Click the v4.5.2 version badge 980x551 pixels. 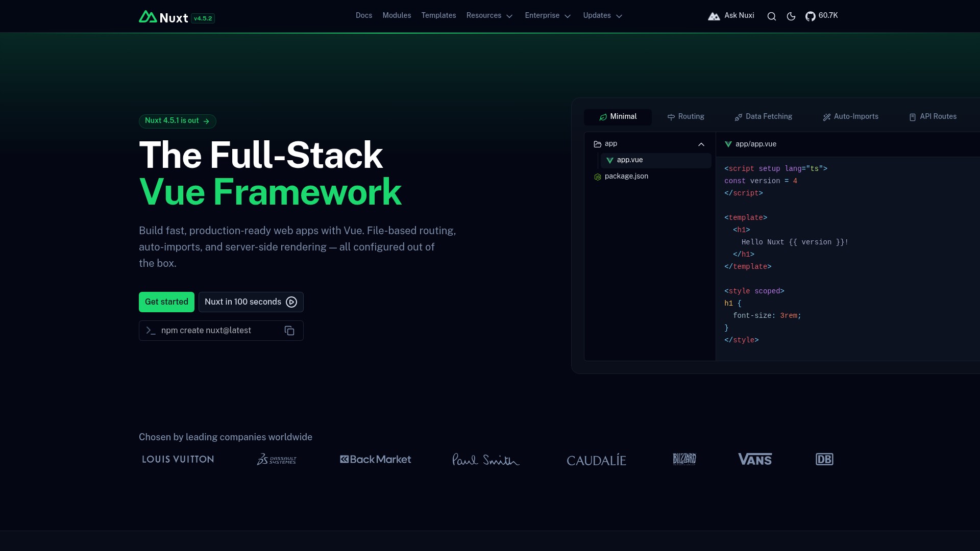pos(203,18)
